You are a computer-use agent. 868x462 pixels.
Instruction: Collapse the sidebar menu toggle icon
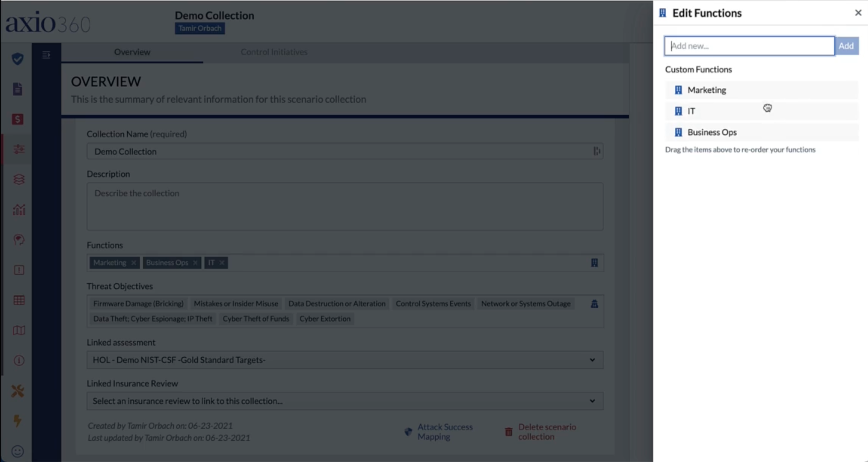tap(46, 55)
